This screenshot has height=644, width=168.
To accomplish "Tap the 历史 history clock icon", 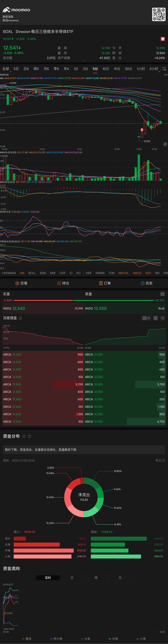I will pyautogui.click(x=143, y=283).
